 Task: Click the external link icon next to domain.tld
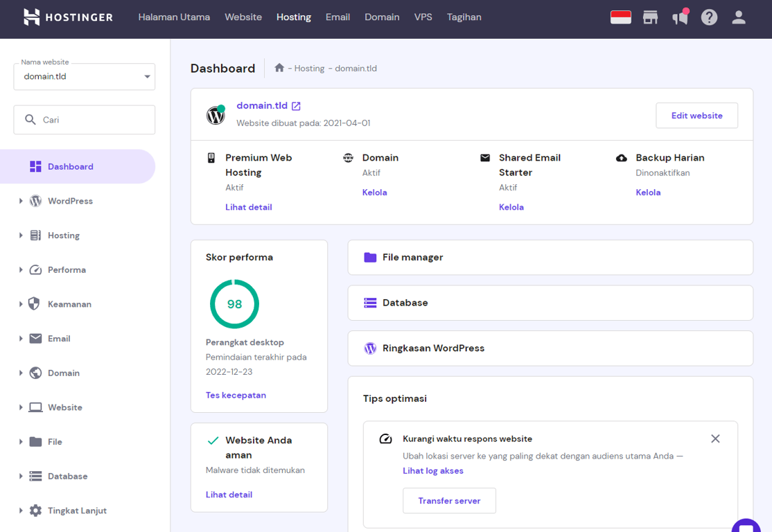[296, 106]
